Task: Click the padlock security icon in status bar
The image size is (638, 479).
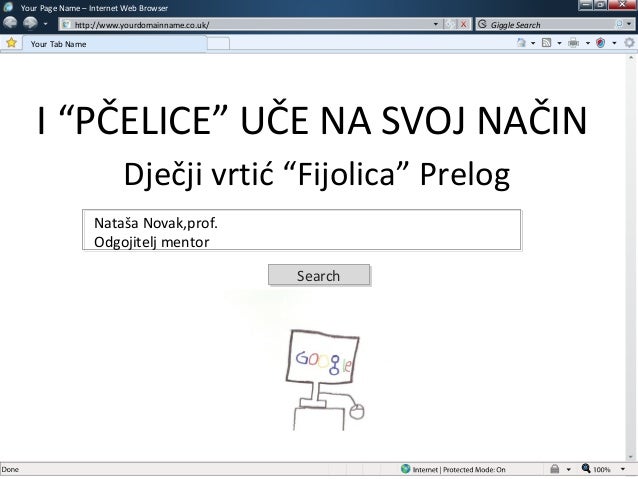Action: pos(555,469)
